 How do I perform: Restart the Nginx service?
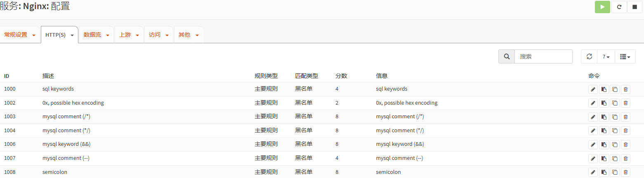(x=619, y=7)
